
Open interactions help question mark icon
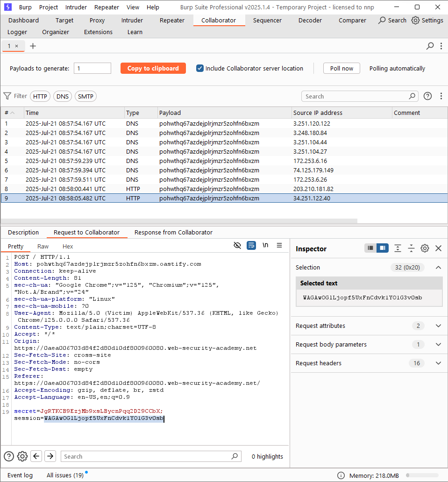[x=427, y=96]
